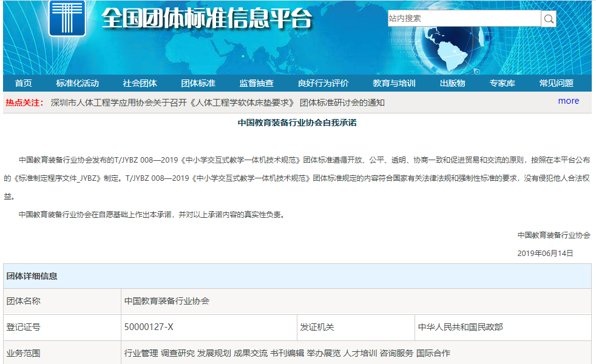The height and width of the screenshot is (364, 596).
Task: Open the 人体工程学软体床垫 notice link
Action: tap(218, 103)
